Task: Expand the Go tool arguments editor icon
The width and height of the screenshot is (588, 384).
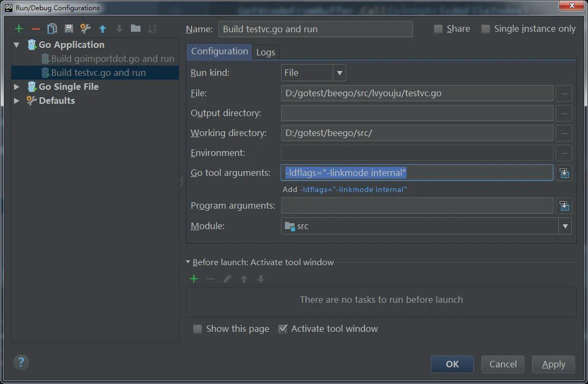Action: click(564, 173)
